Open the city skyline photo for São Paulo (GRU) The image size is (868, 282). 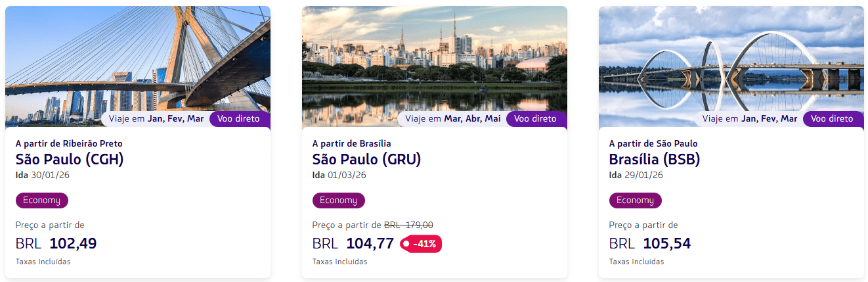point(434,59)
